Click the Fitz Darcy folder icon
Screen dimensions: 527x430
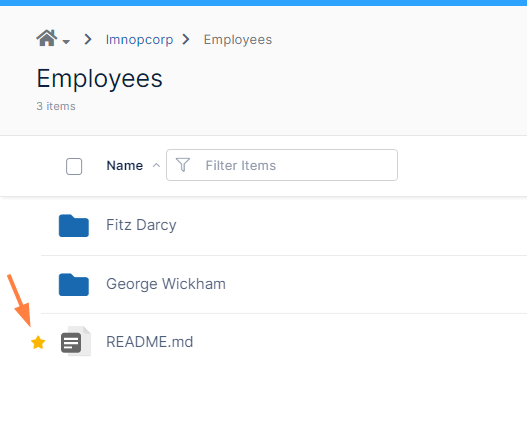74,226
